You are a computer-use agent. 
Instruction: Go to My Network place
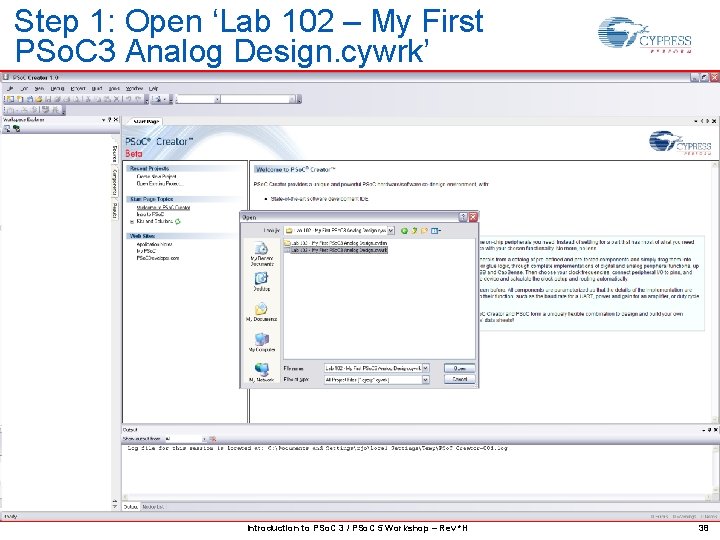click(x=262, y=372)
